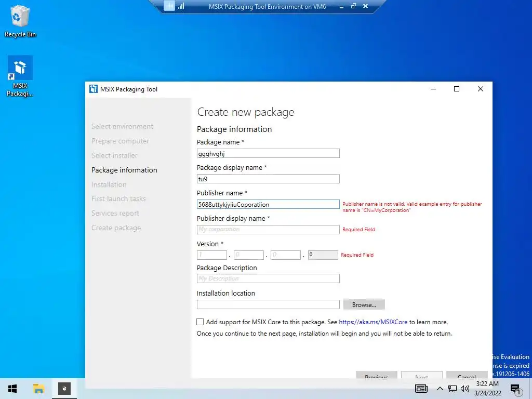Click the MSIX Packaging Tool title bar icon
Viewport: 532px width, 399px height.
pyautogui.click(x=94, y=89)
